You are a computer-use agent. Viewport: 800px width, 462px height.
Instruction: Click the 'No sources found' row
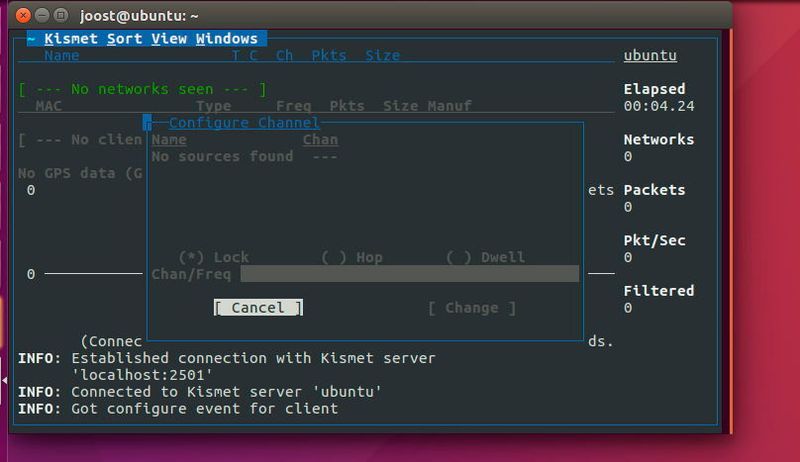click(x=244, y=156)
